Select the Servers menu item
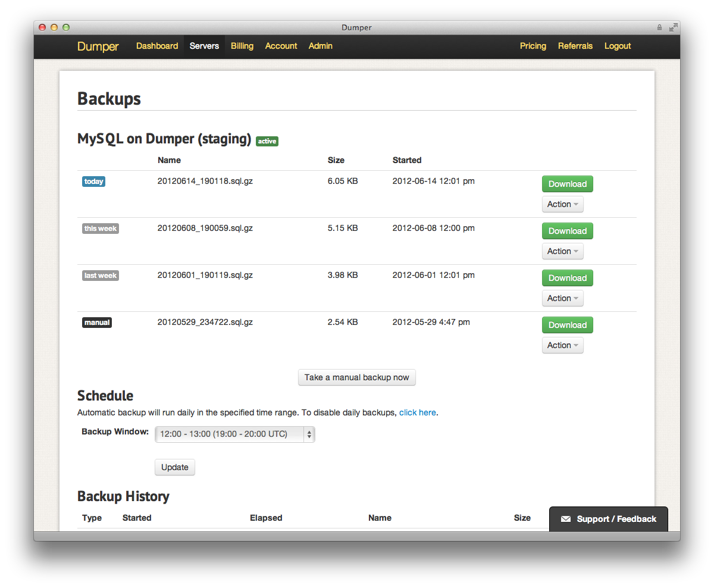Screen dimensions: 714x588 tap(204, 46)
